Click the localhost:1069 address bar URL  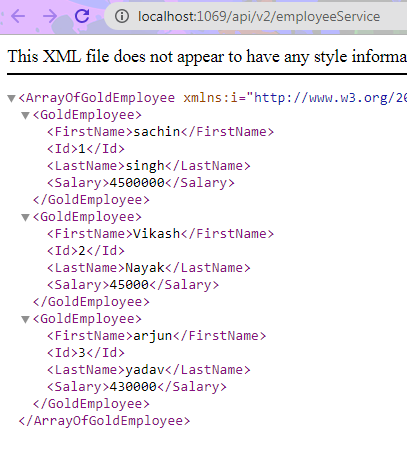(x=259, y=16)
